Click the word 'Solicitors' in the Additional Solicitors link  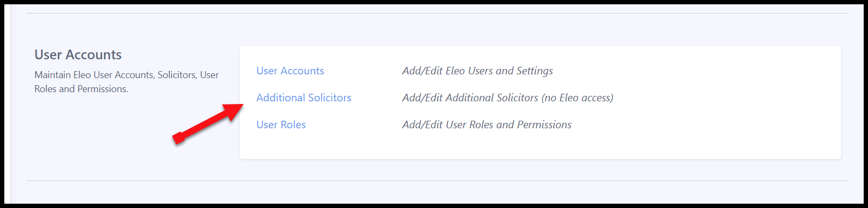(x=328, y=98)
